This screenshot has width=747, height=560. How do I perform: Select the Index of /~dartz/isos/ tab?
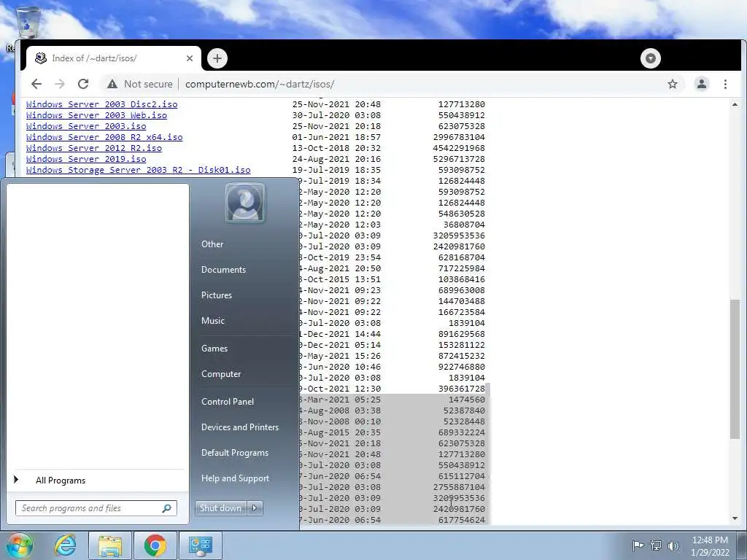coord(113,58)
